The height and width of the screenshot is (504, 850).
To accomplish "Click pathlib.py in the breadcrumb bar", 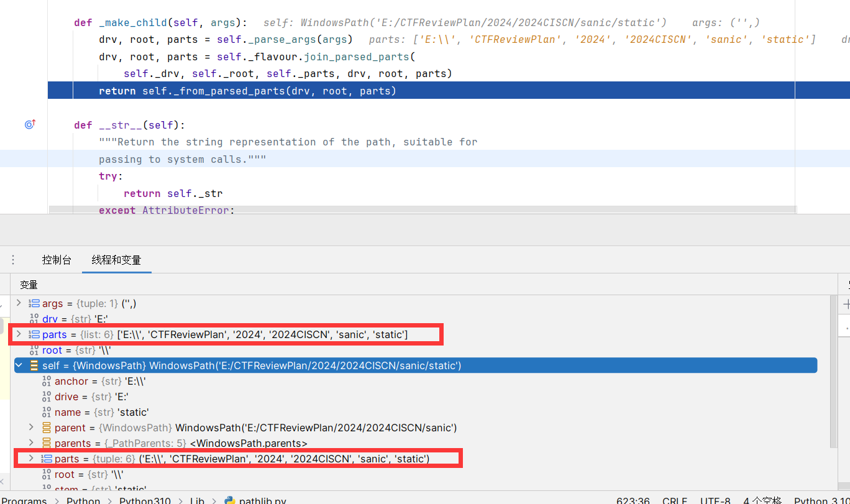I will click(x=262, y=500).
